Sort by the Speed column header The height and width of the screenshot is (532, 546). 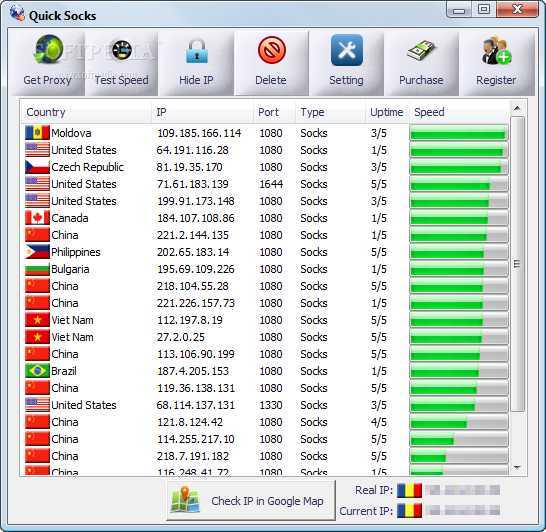click(459, 112)
